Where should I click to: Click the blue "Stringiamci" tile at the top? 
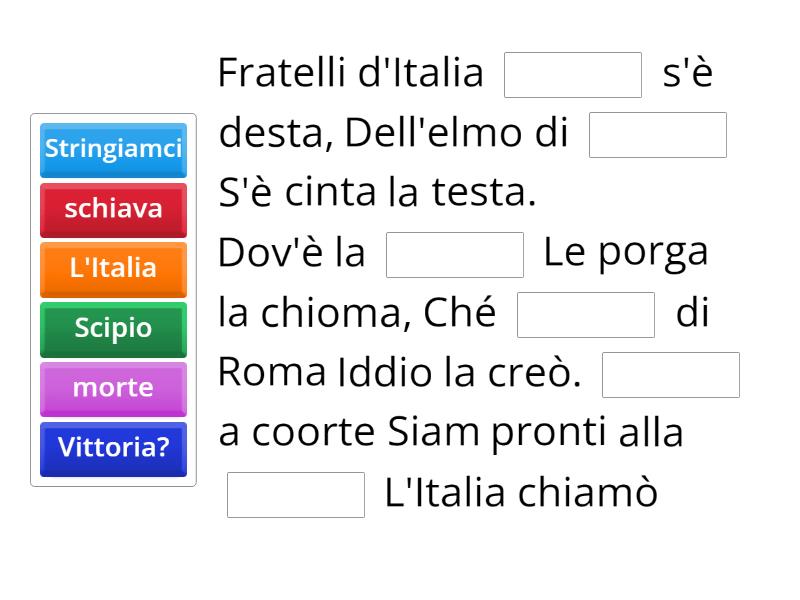[x=112, y=150]
